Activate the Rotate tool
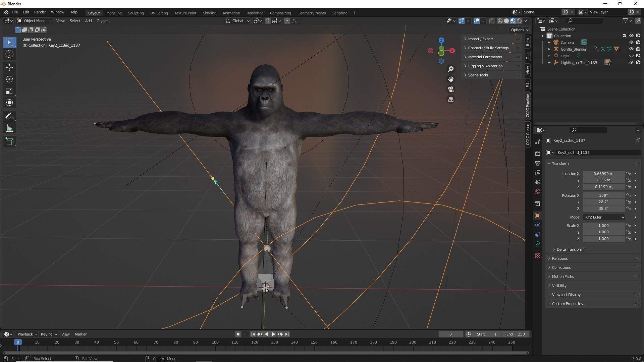Viewport: 644px width, 362px height. 9,79
